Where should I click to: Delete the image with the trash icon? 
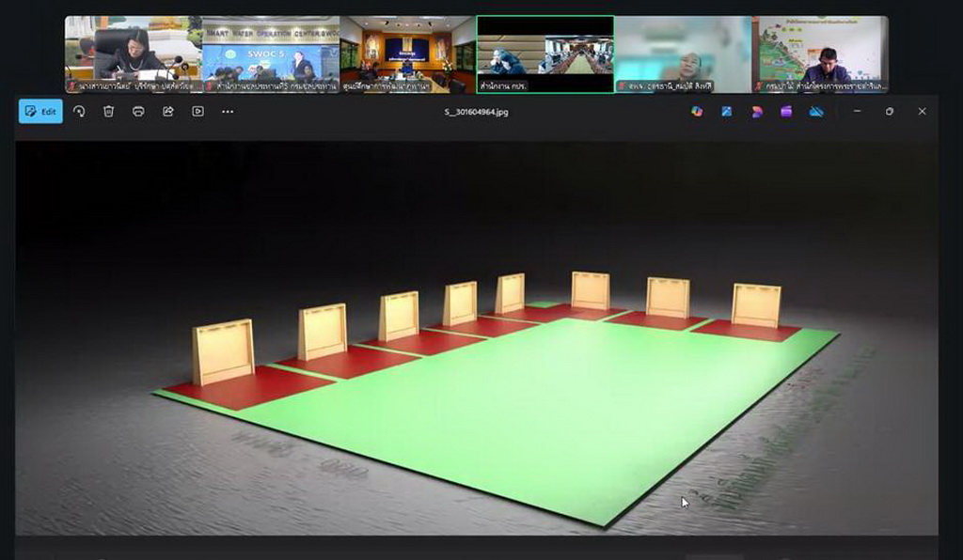[x=109, y=111]
